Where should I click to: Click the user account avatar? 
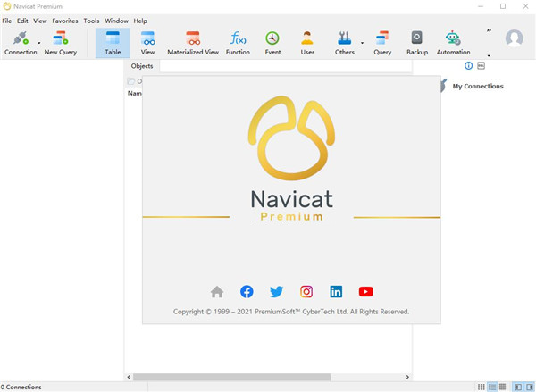click(515, 38)
